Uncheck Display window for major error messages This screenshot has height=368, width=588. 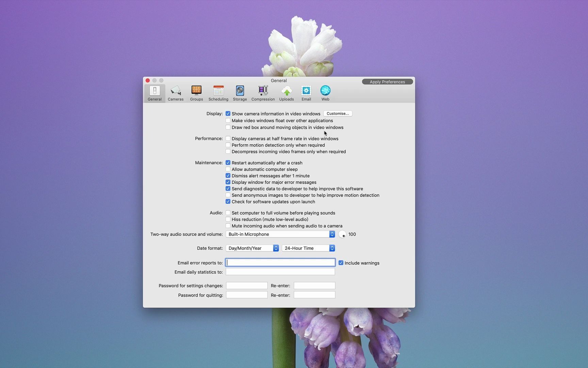[x=228, y=182]
